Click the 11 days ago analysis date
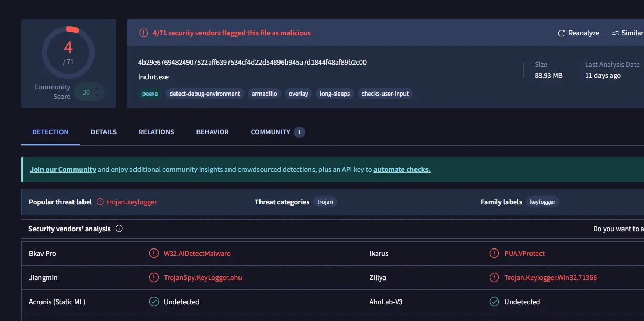Image resolution: width=644 pixels, height=321 pixels. click(x=603, y=76)
